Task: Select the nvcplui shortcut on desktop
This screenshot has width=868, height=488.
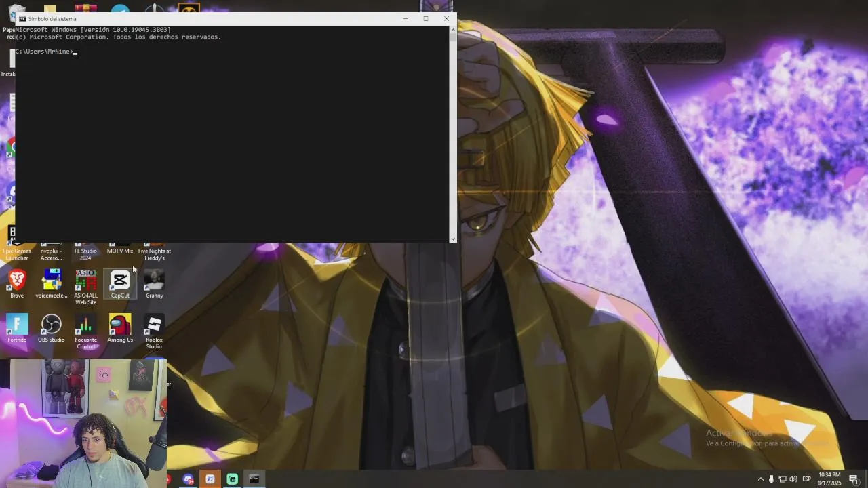Action: [x=52, y=252]
